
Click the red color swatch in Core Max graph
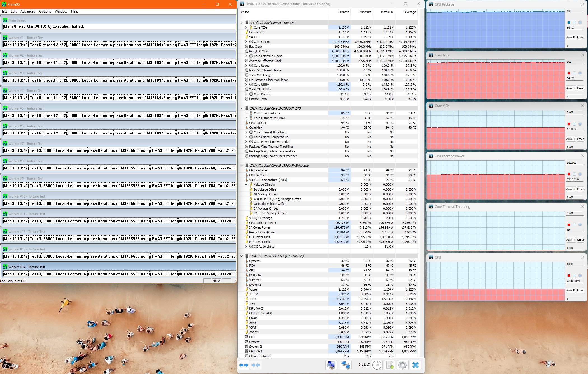(569, 73)
